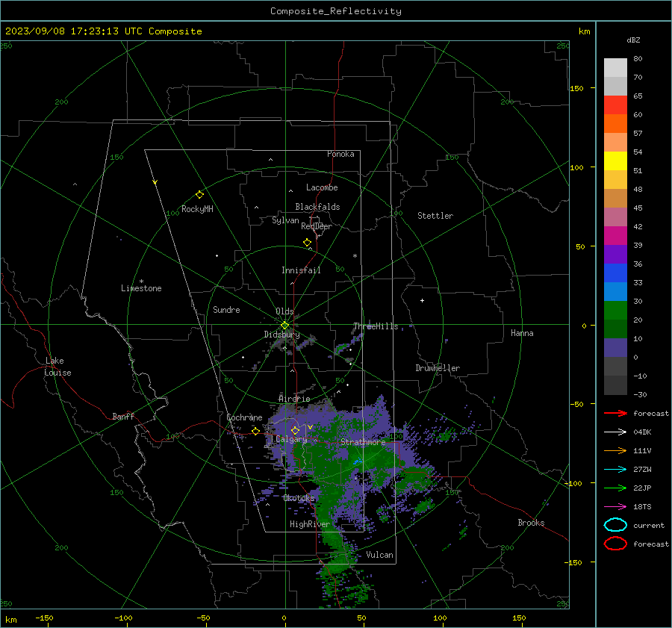Click the yellow diamond marker below RedDeer
Image resolution: width=672 pixels, height=628 pixels.
pyautogui.click(x=308, y=243)
